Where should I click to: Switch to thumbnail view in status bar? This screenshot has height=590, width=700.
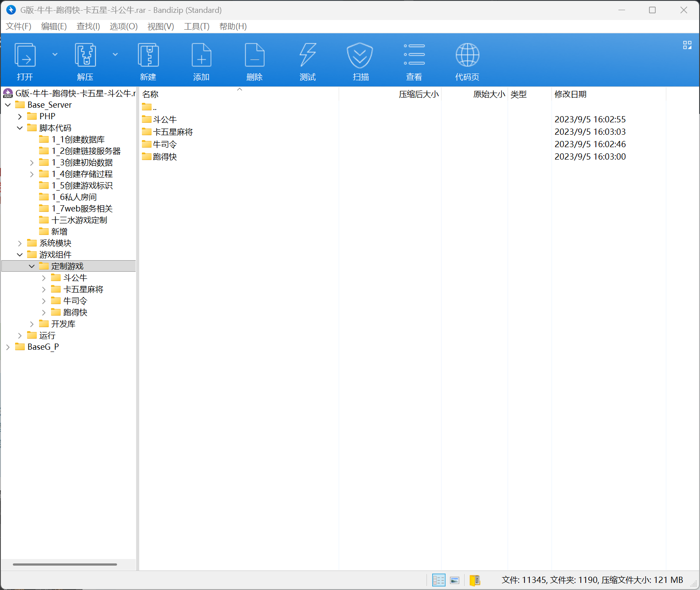point(454,580)
